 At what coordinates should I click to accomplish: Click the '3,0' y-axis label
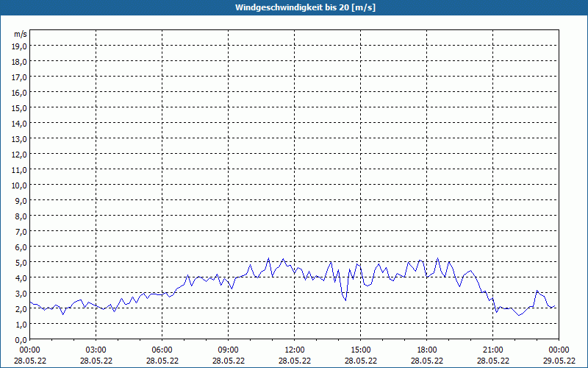pos(21,294)
